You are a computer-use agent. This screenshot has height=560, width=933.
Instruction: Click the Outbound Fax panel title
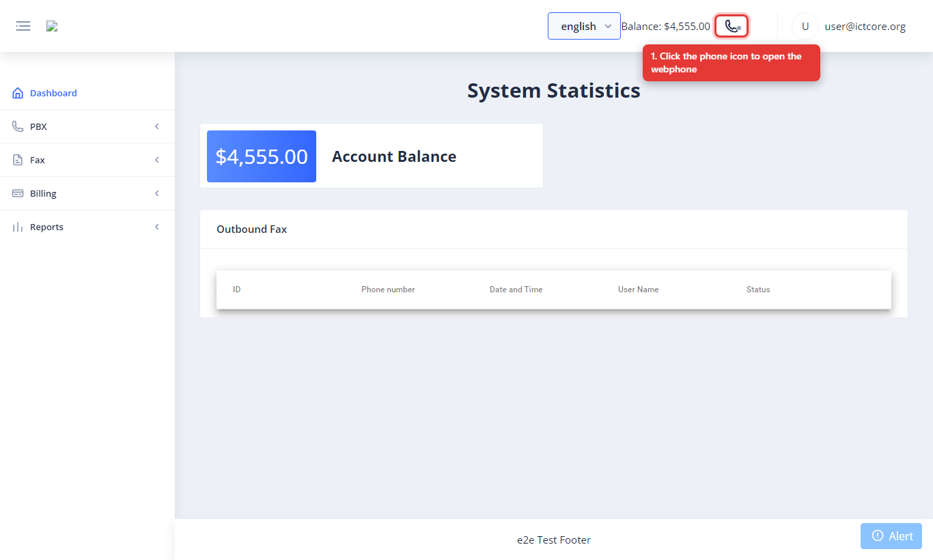pos(251,229)
